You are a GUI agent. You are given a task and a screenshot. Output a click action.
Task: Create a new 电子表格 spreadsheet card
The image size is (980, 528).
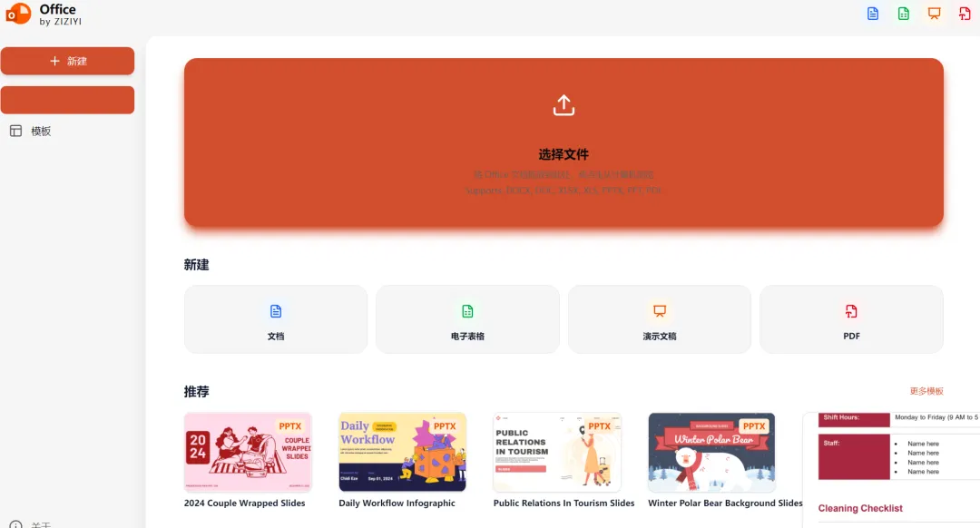tap(467, 319)
